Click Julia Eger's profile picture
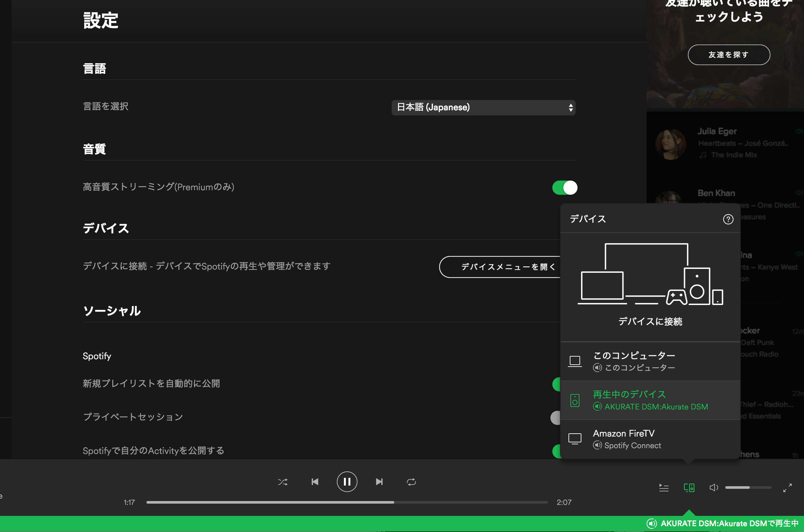The width and height of the screenshot is (804, 532). click(670, 144)
